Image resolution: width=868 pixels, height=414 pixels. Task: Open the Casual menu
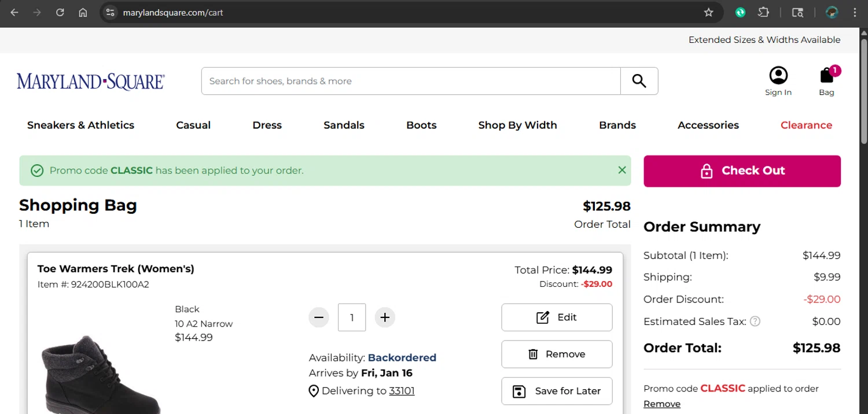pyautogui.click(x=193, y=125)
